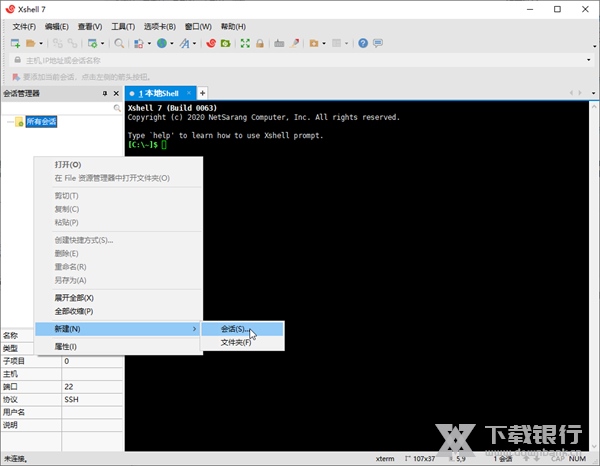This screenshot has height=466, width=600.
Task: Click the font toolbar icon
Action: tap(185, 43)
